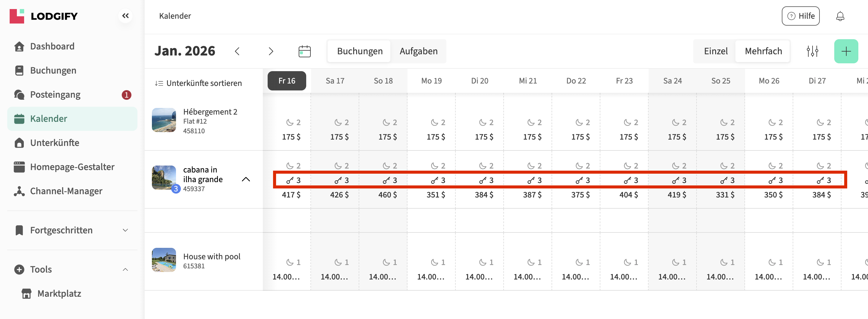868x319 pixels.
Task: Go to previous month arrow
Action: pos(237,51)
